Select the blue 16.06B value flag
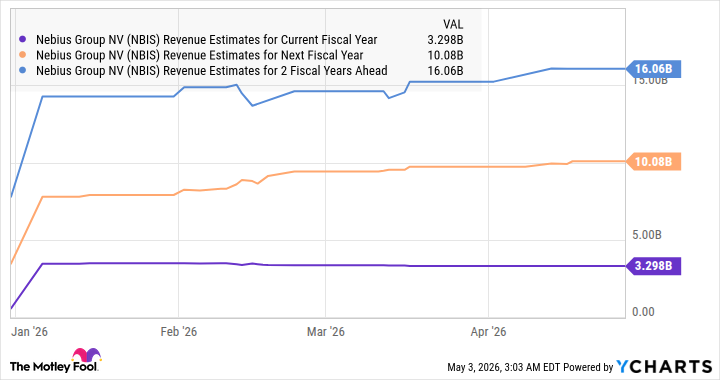This screenshot has height=380, width=720. point(653,69)
